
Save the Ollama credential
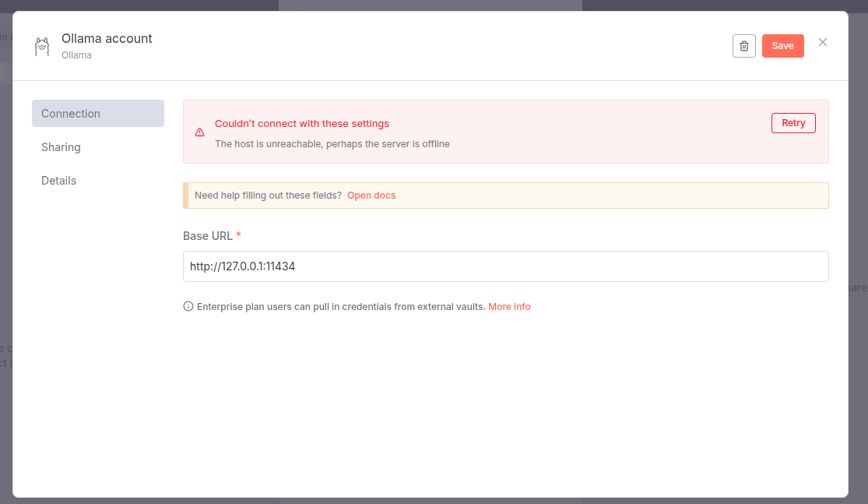(x=782, y=46)
